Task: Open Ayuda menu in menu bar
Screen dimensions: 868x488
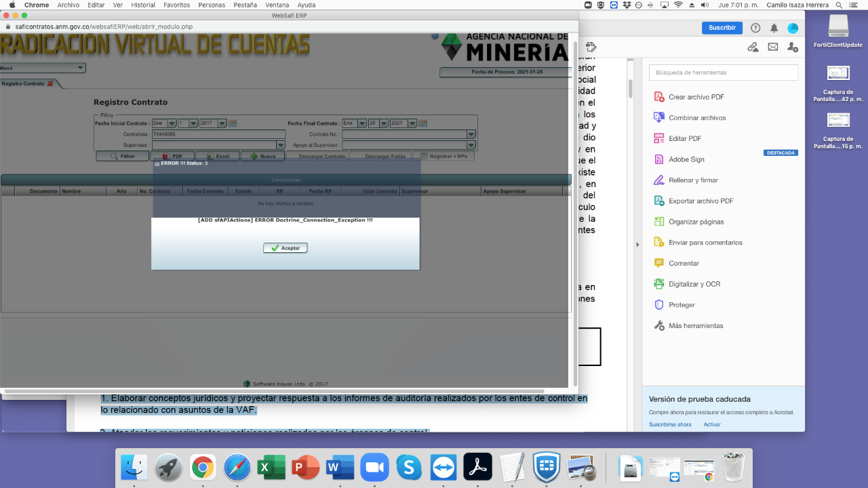Action: (x=307, y=5)
